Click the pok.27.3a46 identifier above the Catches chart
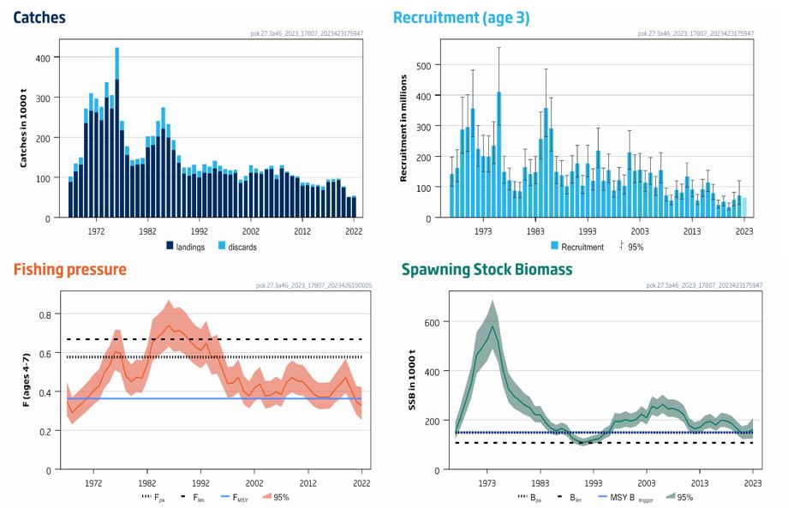812x508 pixels. [x=307, y=33]
